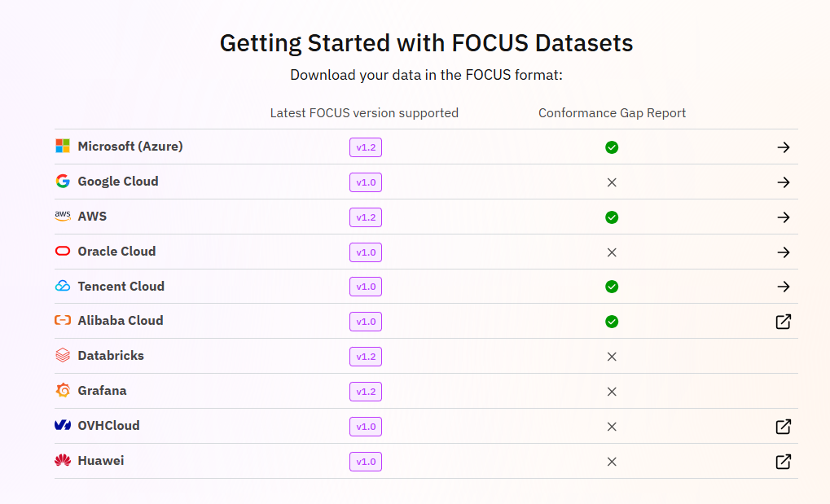The width and height of the screenshot is (830, 504).
Task: Click the Microsoft Azure logo icon
Action: click(63, 147)
